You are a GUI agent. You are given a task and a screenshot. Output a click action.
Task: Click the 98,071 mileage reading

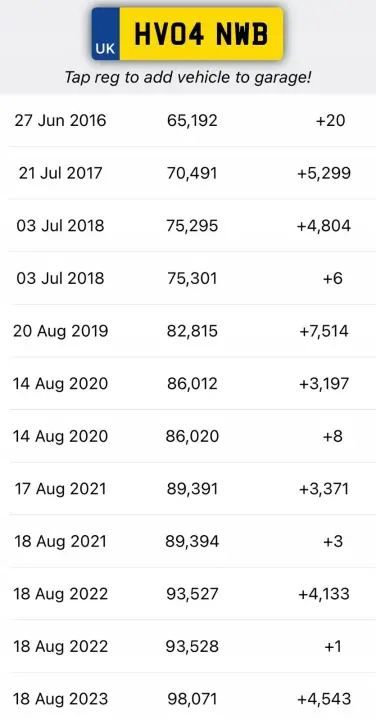click(192, 699)
